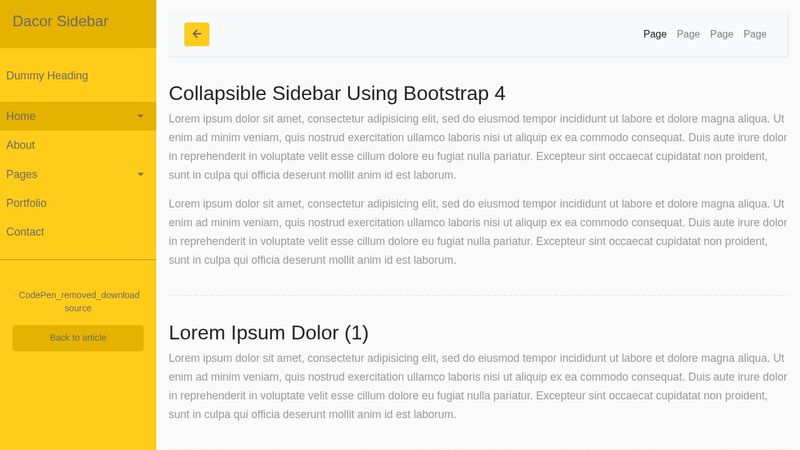Click the paragraph under Lorem Ipsum Dolor (1)
Image resolution: width=800 pixels, height=450 pixels.
click(477, 386)
